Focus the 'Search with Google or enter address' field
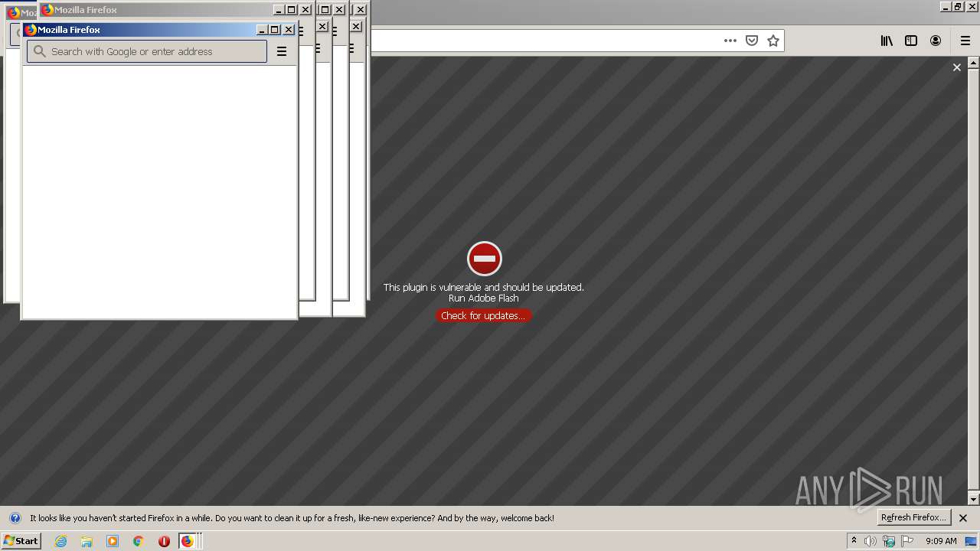 (x=147, y=51)
